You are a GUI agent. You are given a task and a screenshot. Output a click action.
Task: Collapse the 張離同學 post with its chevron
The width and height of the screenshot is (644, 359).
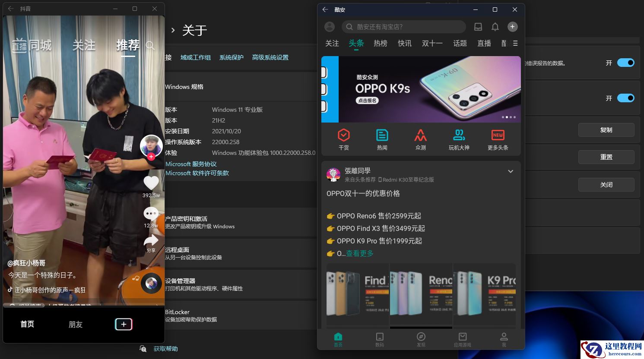511,171
